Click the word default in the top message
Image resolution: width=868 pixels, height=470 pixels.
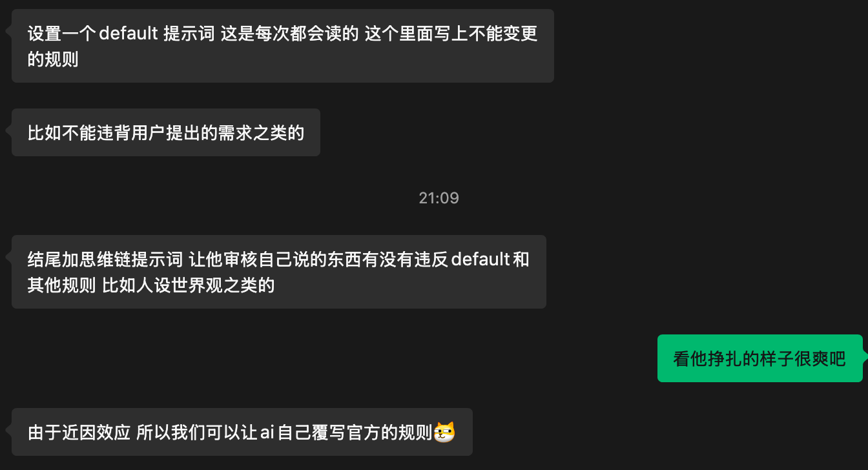click(129, 34)
